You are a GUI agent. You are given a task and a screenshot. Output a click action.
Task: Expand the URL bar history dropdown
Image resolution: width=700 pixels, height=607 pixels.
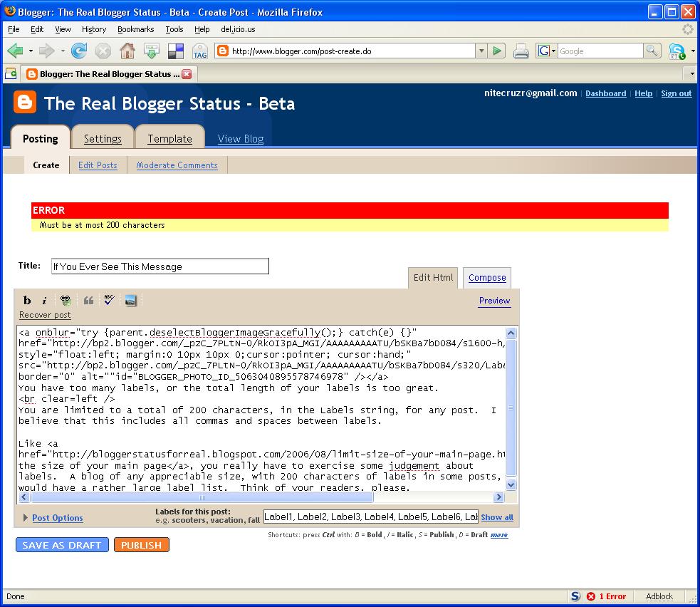point(481,51)
